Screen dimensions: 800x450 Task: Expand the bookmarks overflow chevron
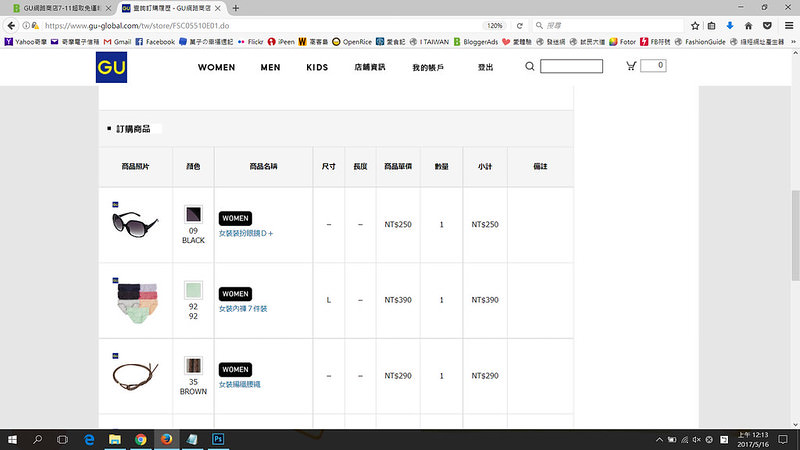[793, 42]
